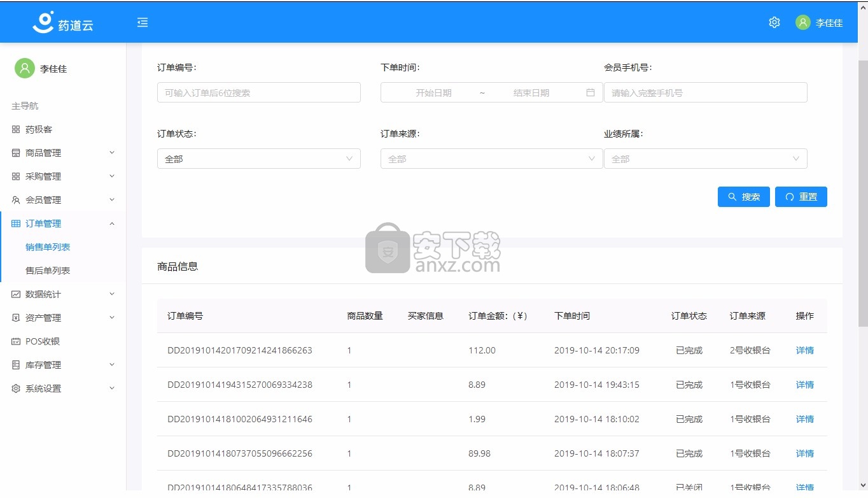The height and width of the screenshot is (498, 868).
Task: Click the 药道云 logo icon
Action: tap(43, 22)
